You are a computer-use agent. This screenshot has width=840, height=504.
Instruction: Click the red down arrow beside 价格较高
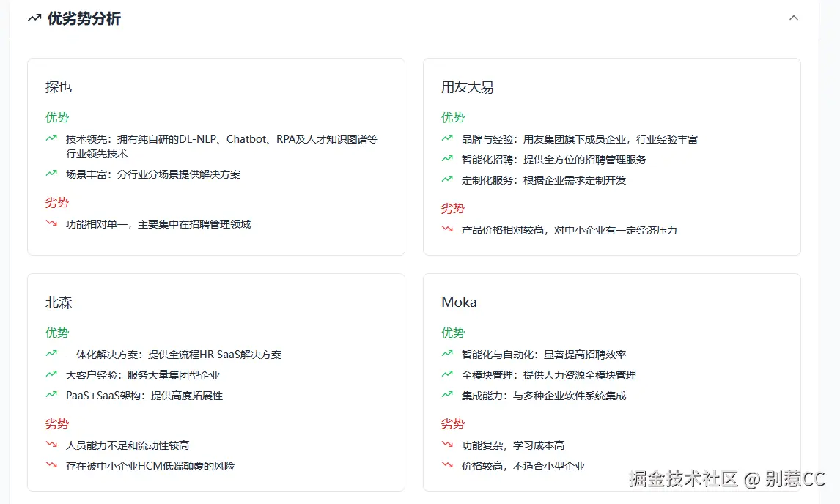point(447,465)
